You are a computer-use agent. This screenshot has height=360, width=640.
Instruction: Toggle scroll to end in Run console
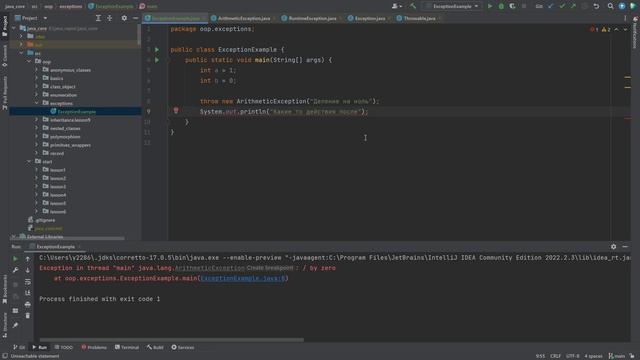[28, 293]
